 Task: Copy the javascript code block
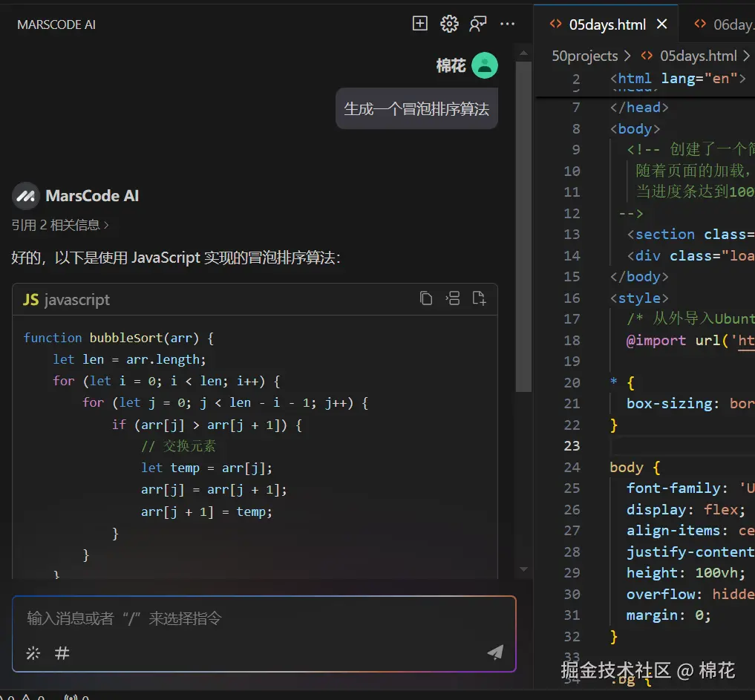click(426, 298)
